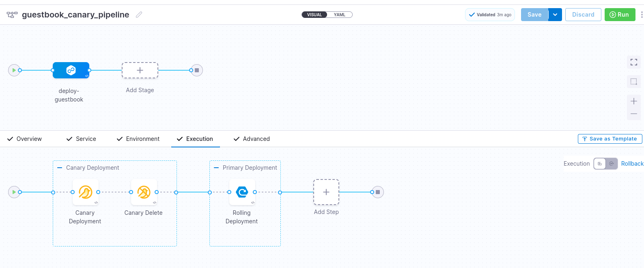Image resolution: width=644 pixels, height=268 pixels.
Task: Select the Canary Delete step icon
Action: click(144, 192)
